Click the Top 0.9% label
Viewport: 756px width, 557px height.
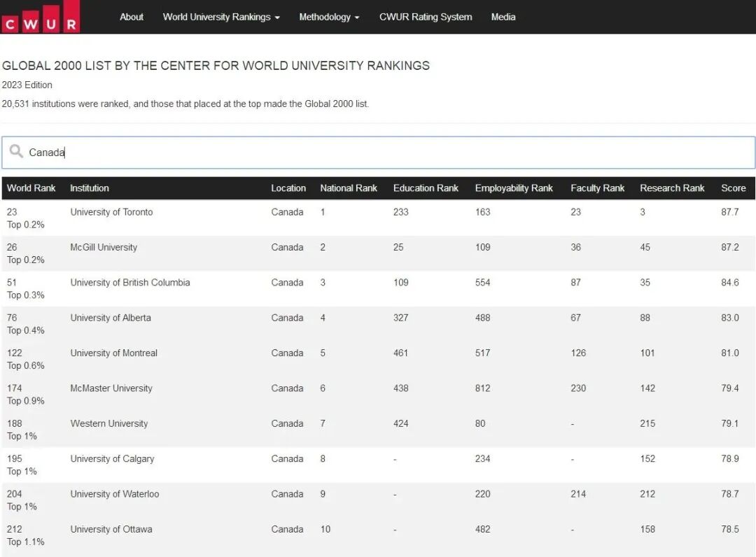pyautogui.click(x=26, y=400)
